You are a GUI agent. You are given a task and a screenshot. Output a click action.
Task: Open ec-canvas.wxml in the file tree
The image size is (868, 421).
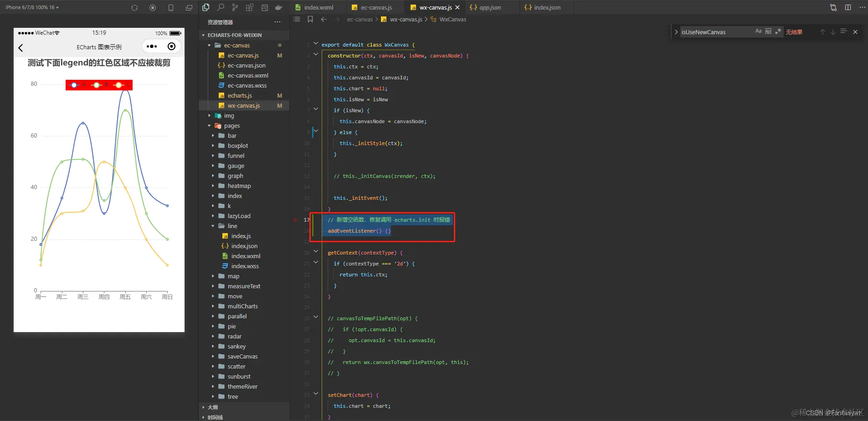[244, 75]
